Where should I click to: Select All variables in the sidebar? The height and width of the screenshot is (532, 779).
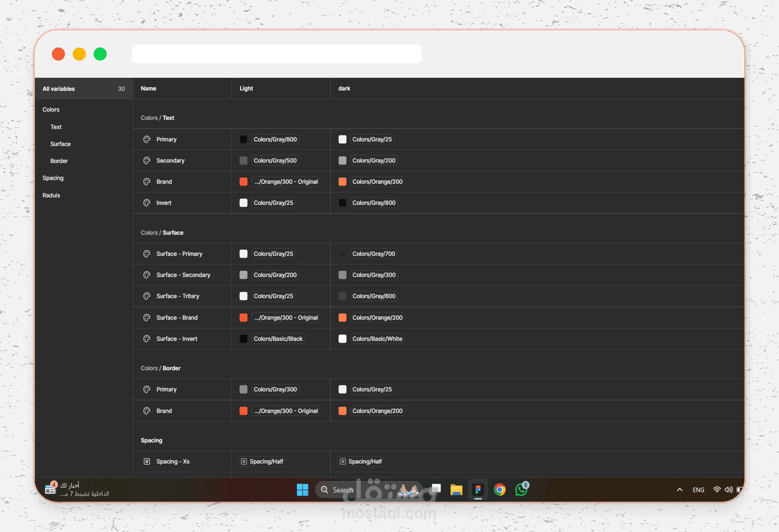59,89
